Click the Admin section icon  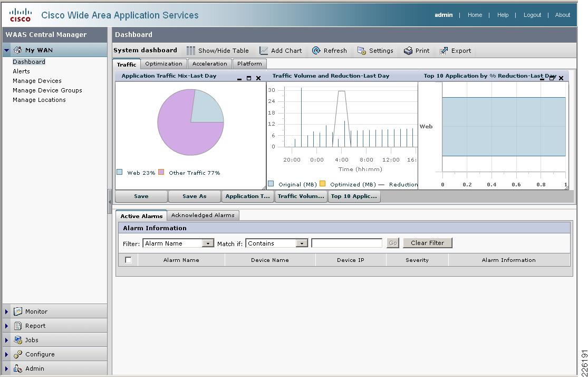(x=17, y=369)
